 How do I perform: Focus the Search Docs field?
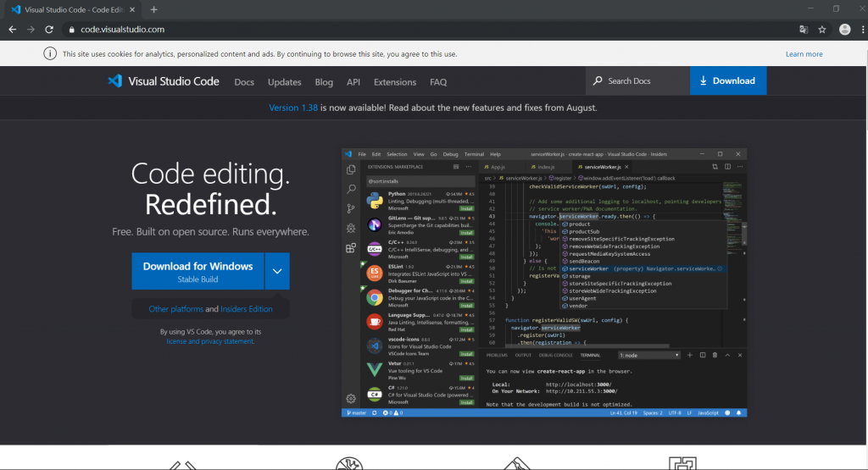(637, 80)
